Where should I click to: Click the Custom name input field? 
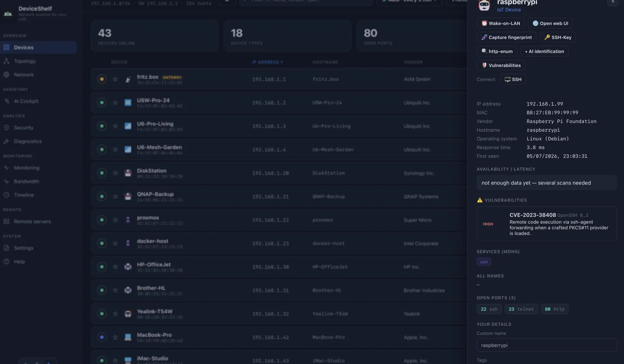pos(547,345)
